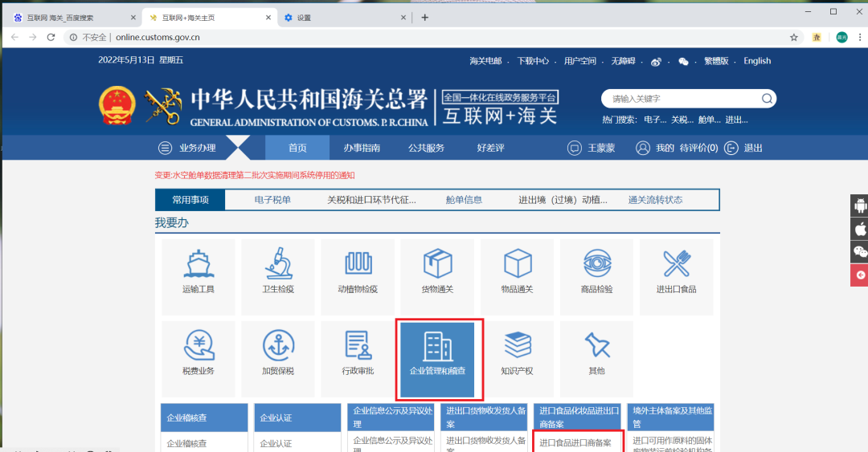Click the 知识产权 stacked books tile
This screenshot has width=868, height=452.
point(517,357)
